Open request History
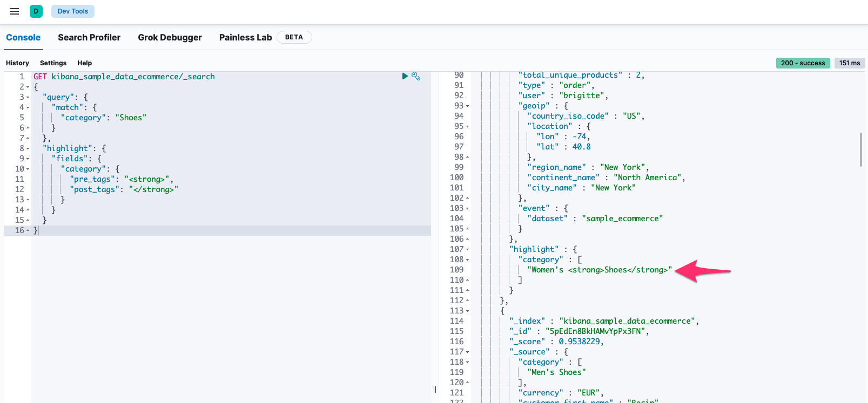This screenshot has width=868, height=403. (17, 63)
